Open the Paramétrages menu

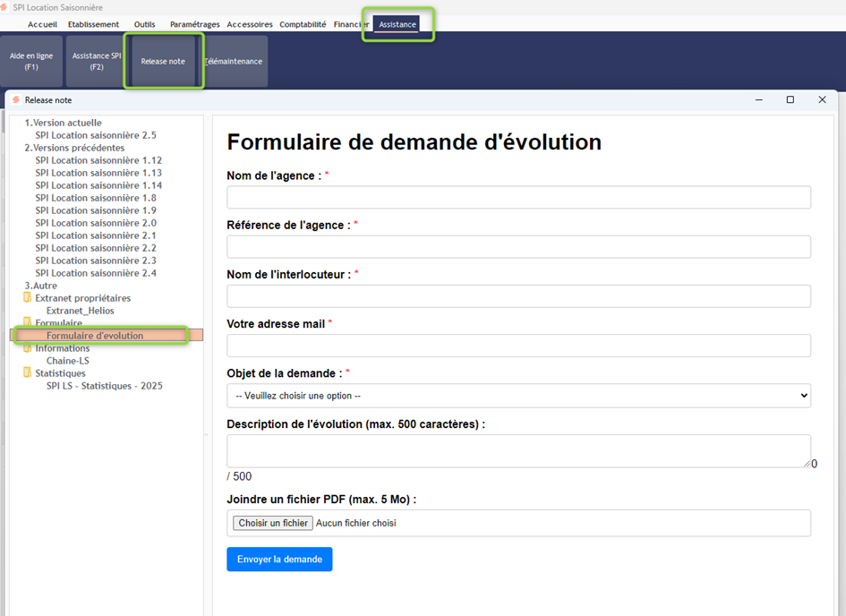coord(194,24)
